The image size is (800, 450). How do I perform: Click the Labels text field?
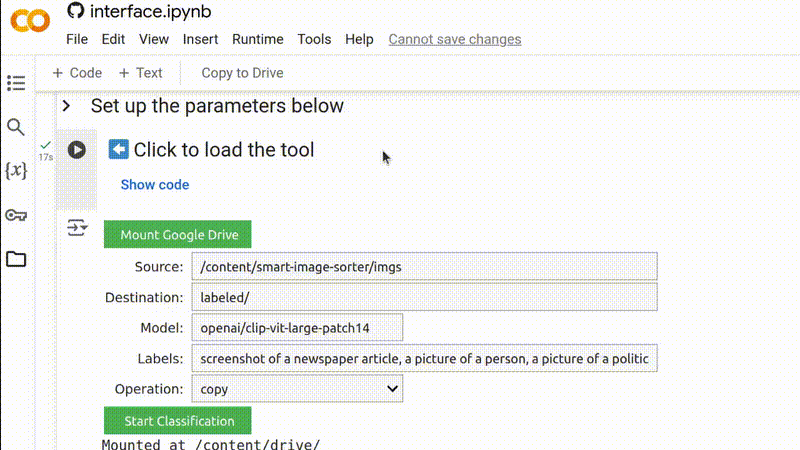click(424, 358)
